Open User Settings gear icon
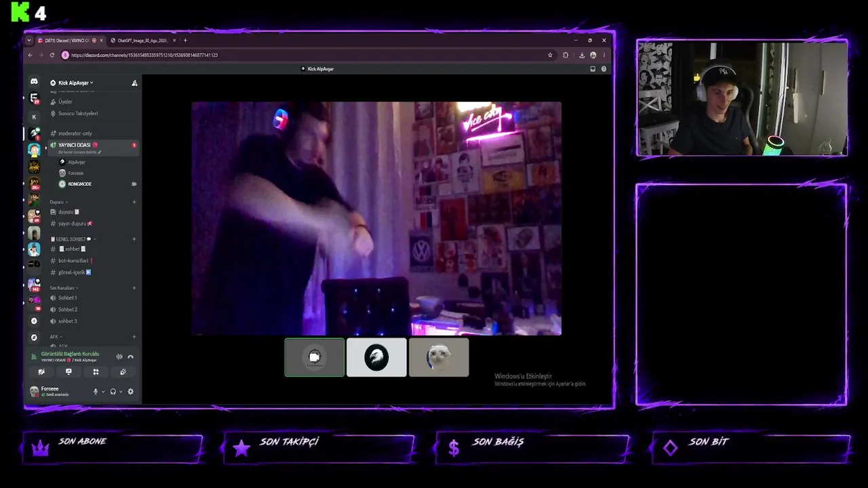 click(x=131, y=391)
